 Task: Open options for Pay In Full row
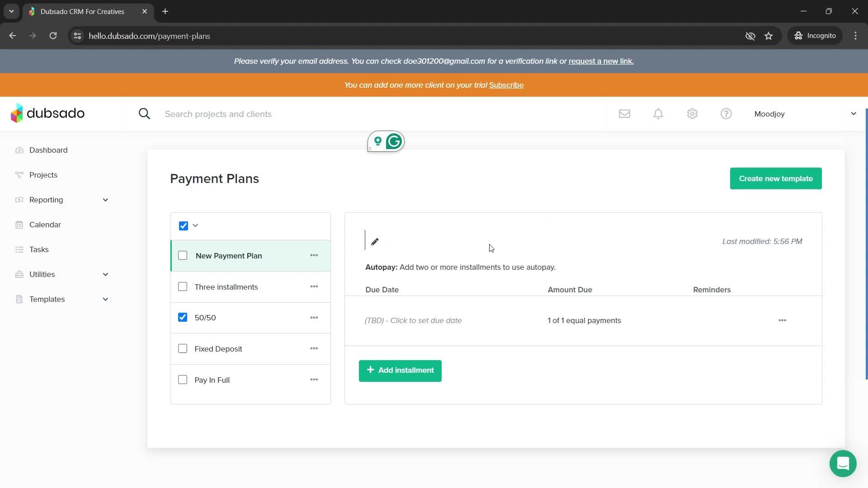click(x=314, y=380)
